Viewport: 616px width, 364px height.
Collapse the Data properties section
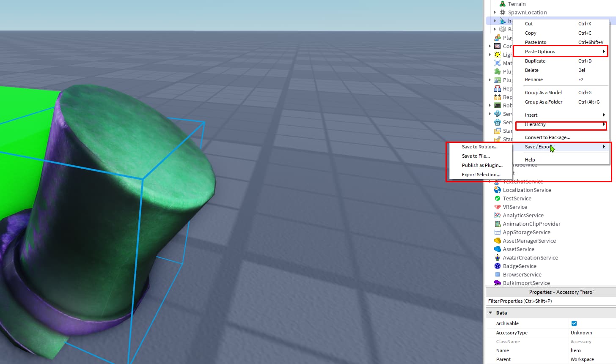point(490,313)
